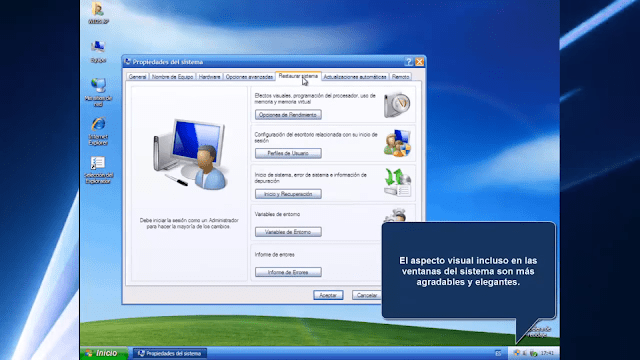640x360 pixels.
Task: Select the Restaurar sistema tab
Action: (x=298, y=76)
